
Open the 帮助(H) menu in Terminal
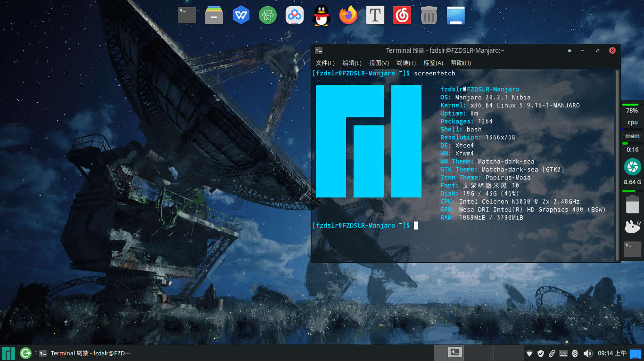pos(461,63)
